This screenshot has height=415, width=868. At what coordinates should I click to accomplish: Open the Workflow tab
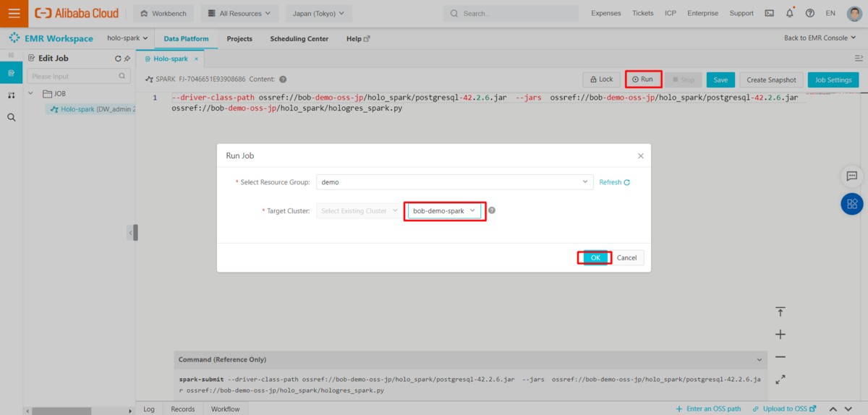225,409
